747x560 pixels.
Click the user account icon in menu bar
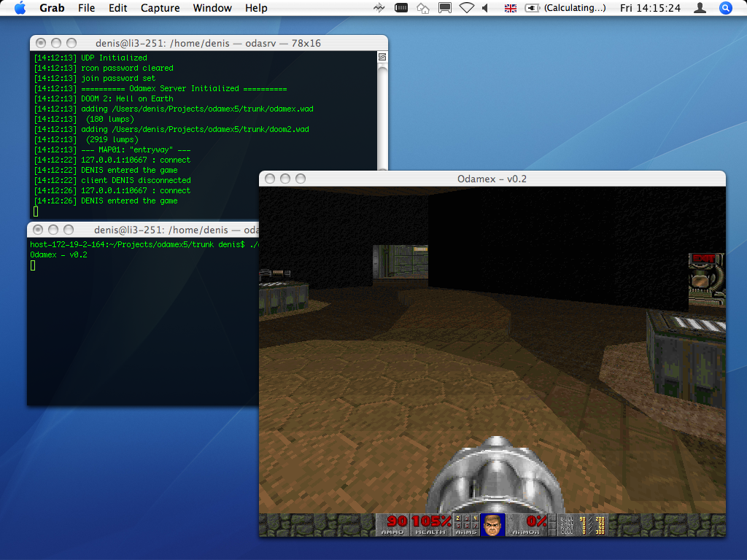[x=700, y=8]
